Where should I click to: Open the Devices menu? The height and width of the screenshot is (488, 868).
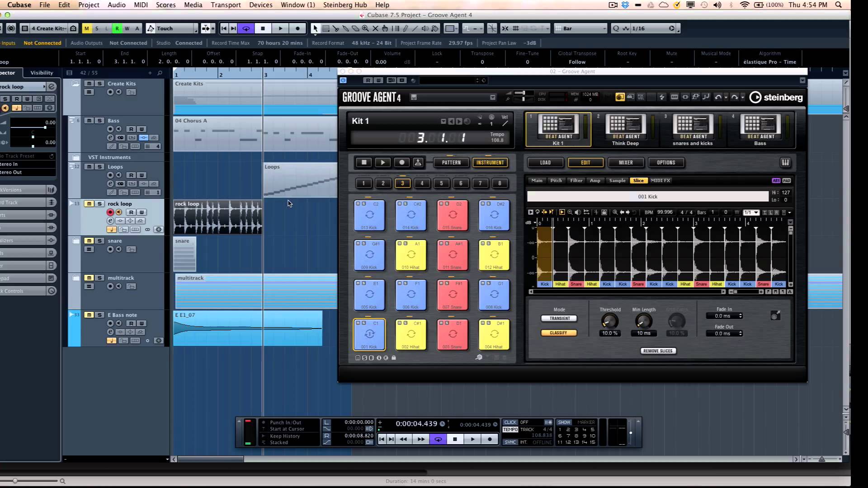click(x=260, y=5)
